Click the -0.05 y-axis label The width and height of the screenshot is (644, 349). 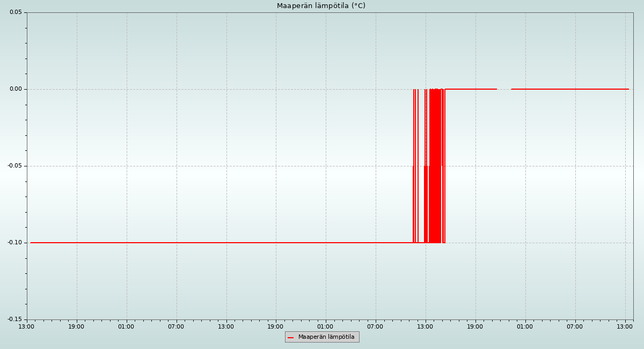(x=14, y=166)
